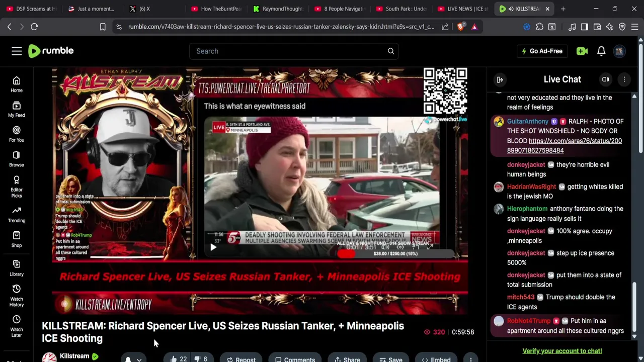The width and height of the screenshot is (644, 362).
Task: Toggle the Live Chat popout view switch
Action: pyautogui.click(x=606, y=79)
